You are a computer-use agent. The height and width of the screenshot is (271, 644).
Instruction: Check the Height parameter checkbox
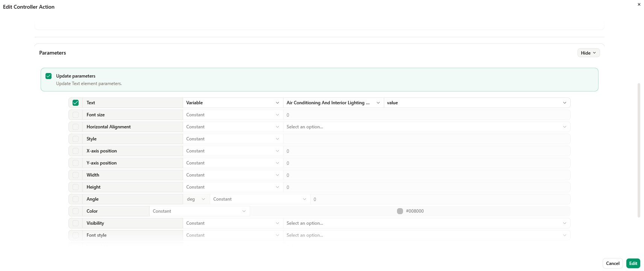(76, 187)
